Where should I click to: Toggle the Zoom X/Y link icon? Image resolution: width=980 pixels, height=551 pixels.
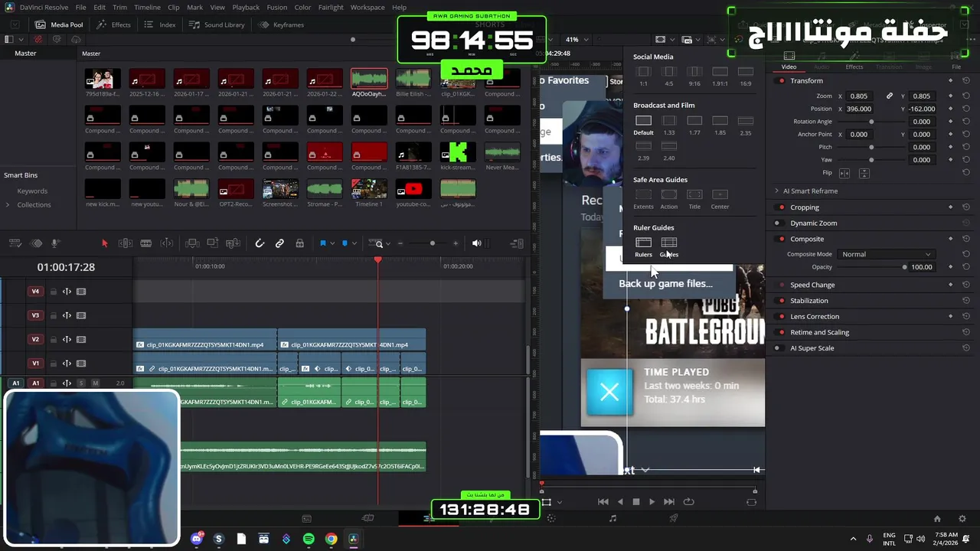coord(889,96)
